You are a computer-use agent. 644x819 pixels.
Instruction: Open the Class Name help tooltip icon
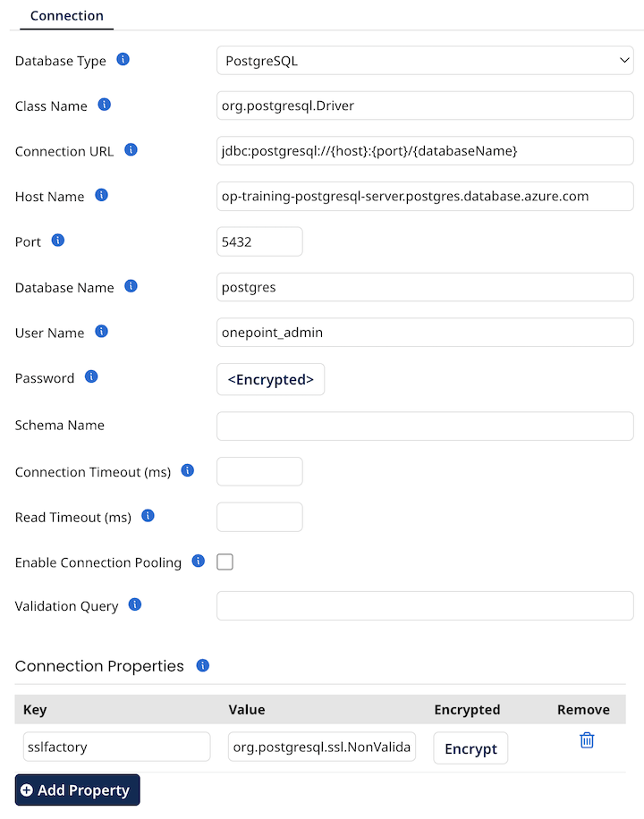click(x=105, y=105)
